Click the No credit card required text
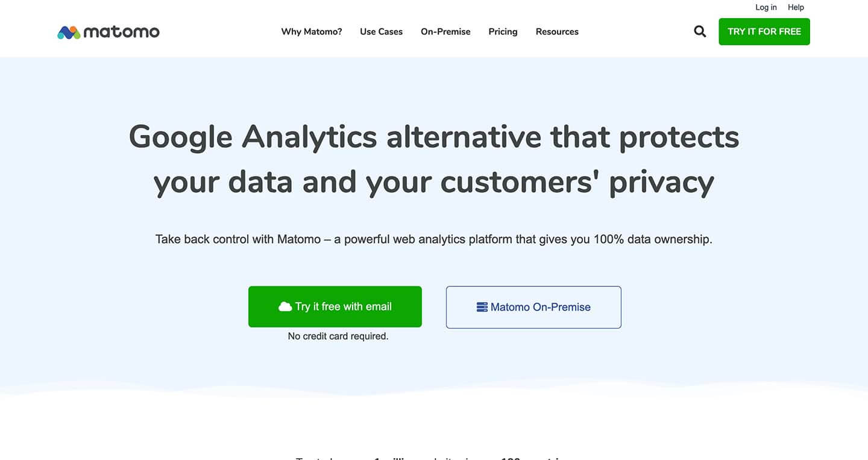 (338, 336)
